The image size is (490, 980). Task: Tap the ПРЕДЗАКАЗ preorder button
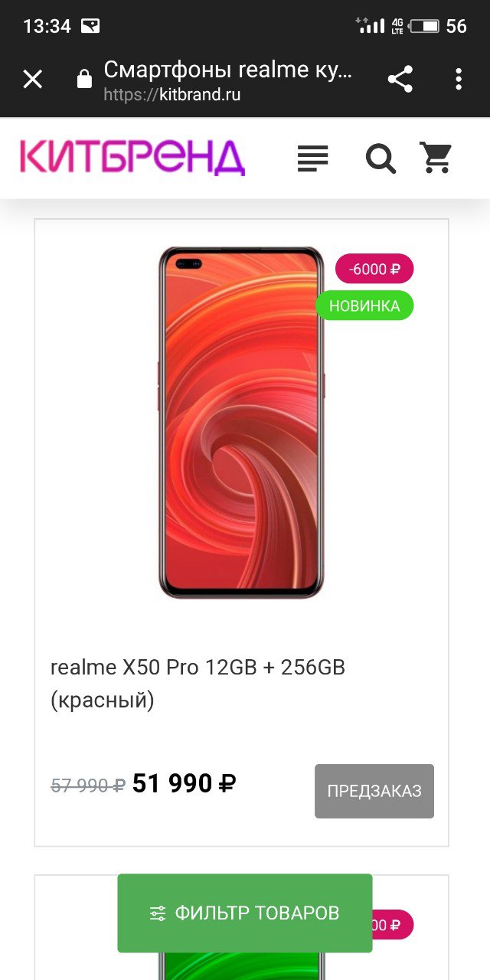pos(374,791)
